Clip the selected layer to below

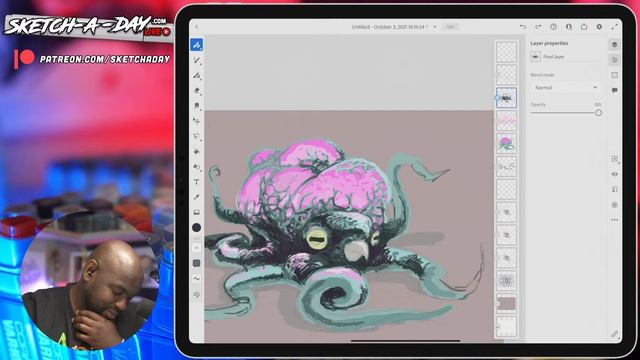coord(615,189)
